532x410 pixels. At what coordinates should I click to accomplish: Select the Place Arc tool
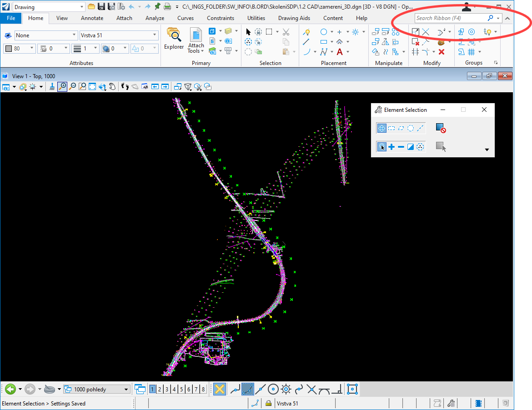point(307,52)
